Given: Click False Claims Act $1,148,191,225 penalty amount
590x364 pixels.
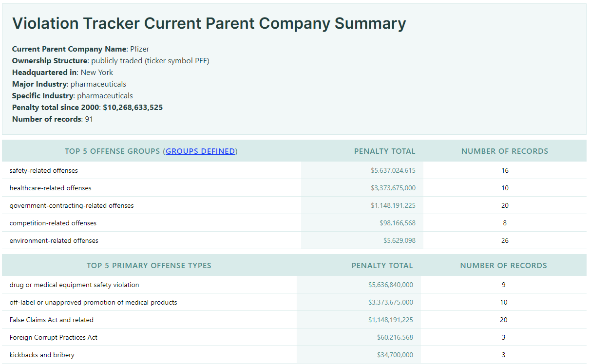Looking at the screenshot, I should click(x=391, y=320).
